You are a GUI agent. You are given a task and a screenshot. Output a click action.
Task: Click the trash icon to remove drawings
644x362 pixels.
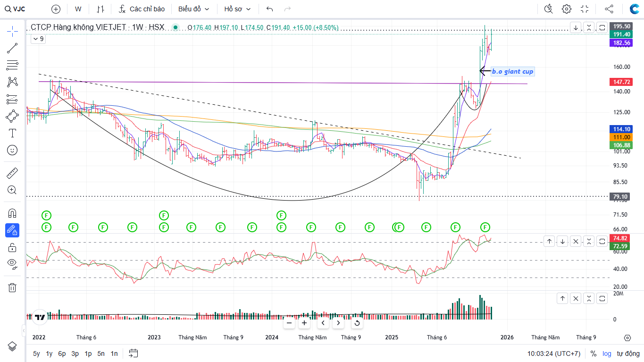coord(12,287)
